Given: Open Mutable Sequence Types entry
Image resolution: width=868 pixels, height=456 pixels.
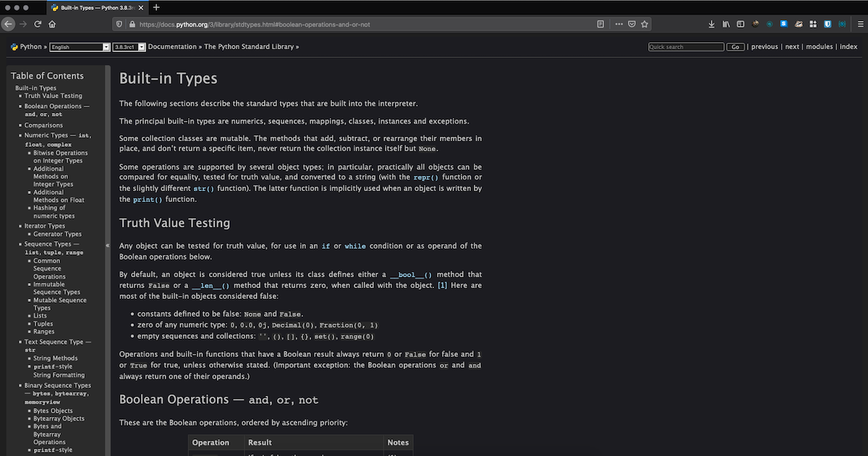Looking at the screenshot, I should 60,304.
